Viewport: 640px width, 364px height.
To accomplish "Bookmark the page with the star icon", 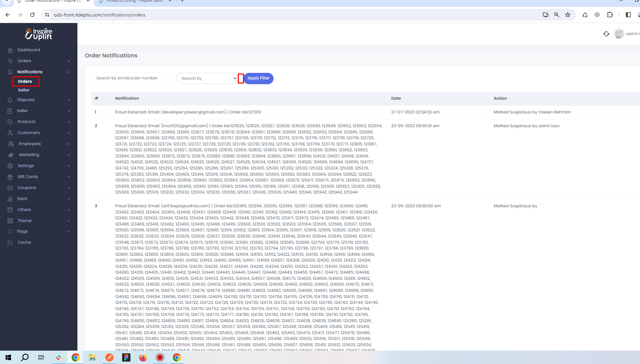I will (x=568, y=15).
